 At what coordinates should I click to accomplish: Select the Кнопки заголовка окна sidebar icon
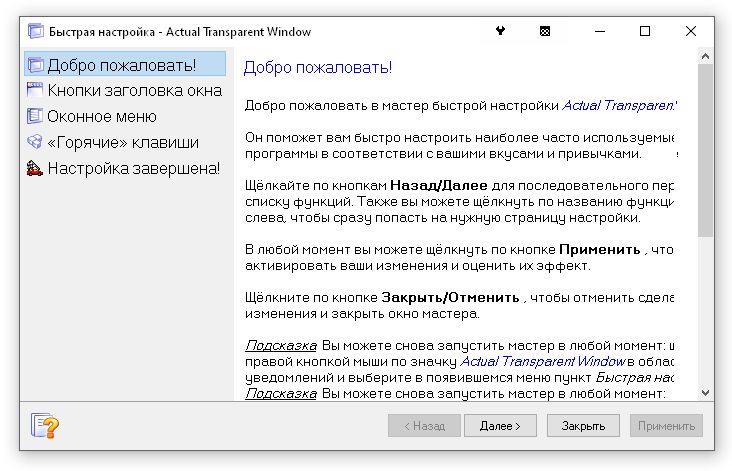35,91
